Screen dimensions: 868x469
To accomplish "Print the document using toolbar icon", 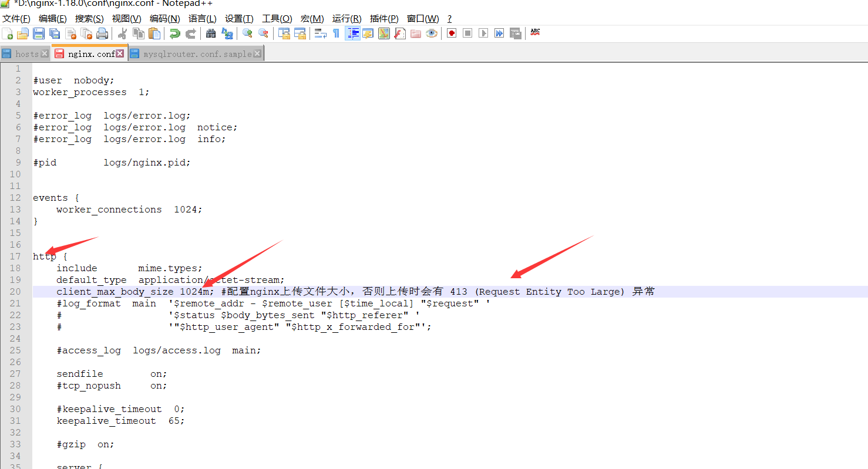I will click(x=102, y=33).
